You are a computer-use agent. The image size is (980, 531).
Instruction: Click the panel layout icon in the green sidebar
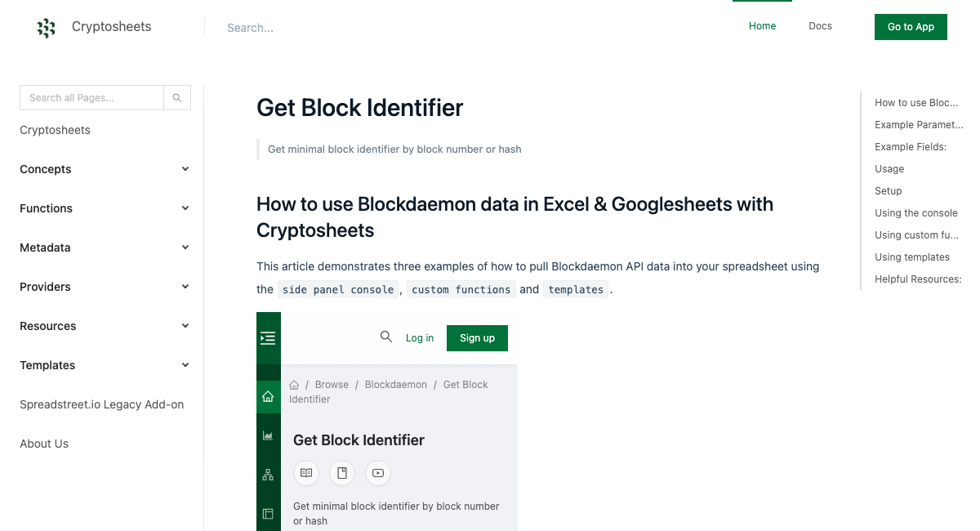coord(268,513)
